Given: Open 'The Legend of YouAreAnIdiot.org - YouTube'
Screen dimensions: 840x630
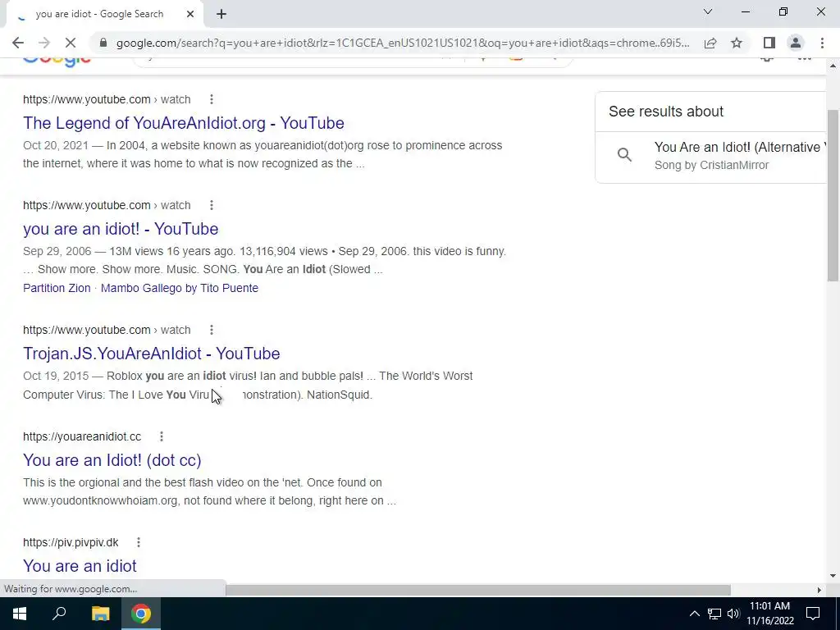Looking at the screenshot, I should coord(184,123).
